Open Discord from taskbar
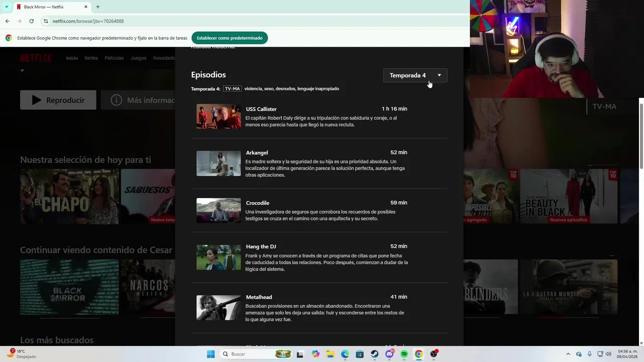The height and width of the screenshot is (362, 644). click(389, 354)
